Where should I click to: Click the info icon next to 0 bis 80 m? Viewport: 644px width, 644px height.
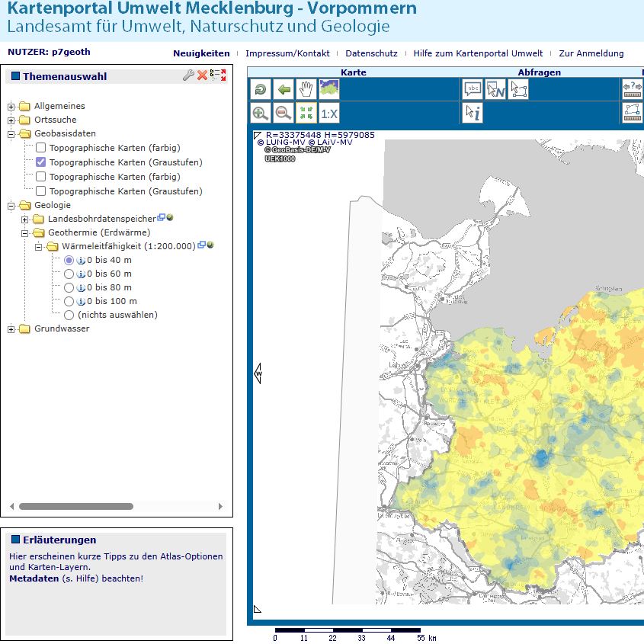81,288
